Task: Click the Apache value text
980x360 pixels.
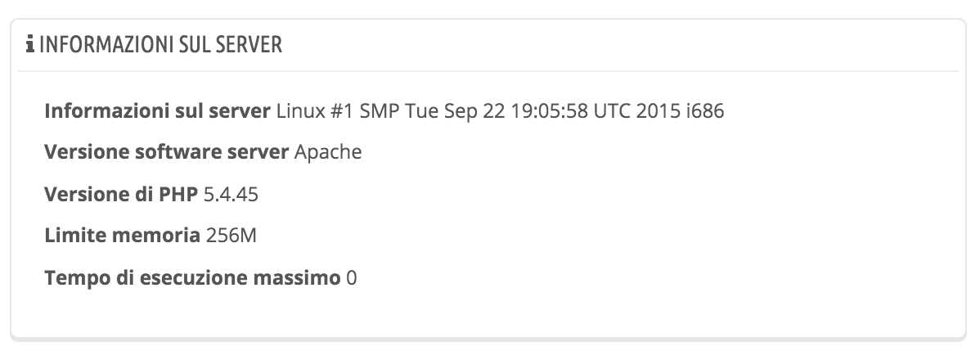Action: tap(327, 152)
